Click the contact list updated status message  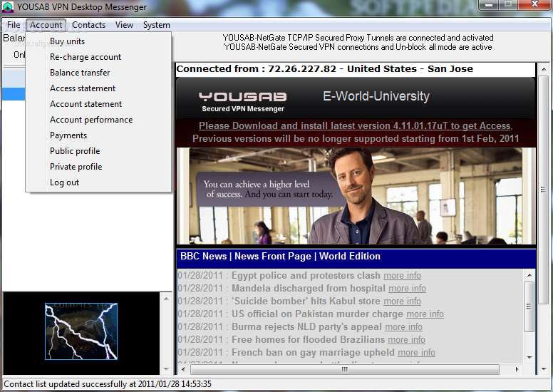108,384
